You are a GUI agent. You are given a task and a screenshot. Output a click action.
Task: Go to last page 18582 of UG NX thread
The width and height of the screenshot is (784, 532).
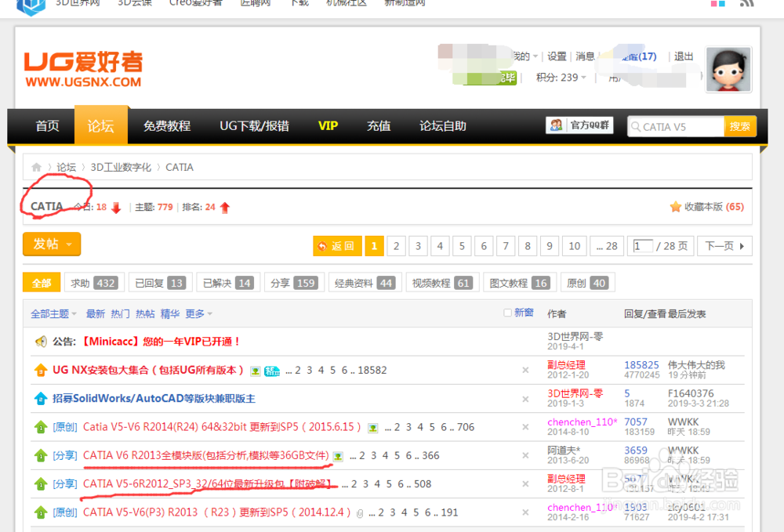tap(372, 370)
